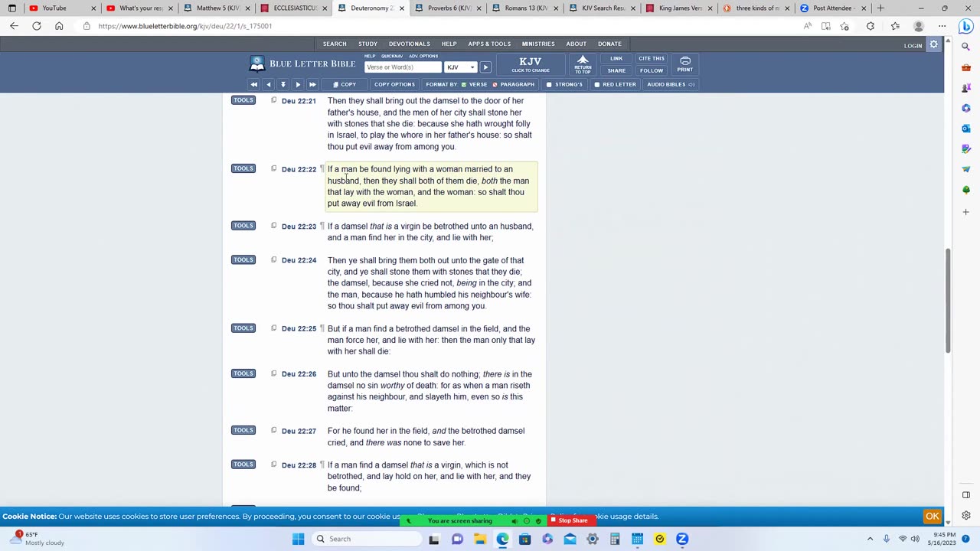Open the Windows Start menu
Viewport: 980px width, 551px height.
coord(298,539)
